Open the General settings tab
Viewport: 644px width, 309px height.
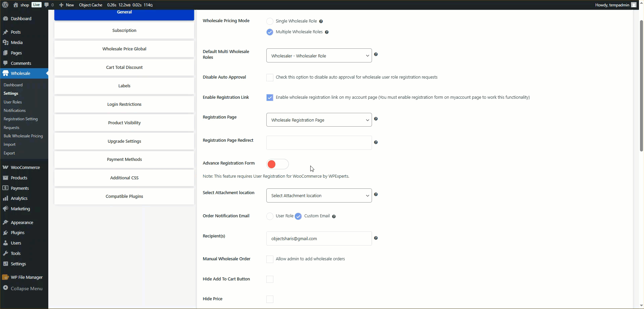124,15
